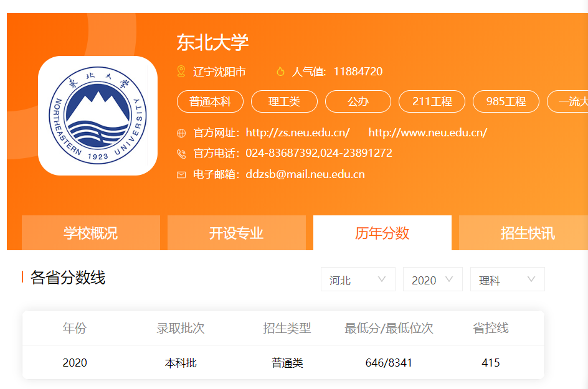This screenshot has height=389, width=588.
Task: Switch to the 学校概况 tab
Action: point(91,233)
